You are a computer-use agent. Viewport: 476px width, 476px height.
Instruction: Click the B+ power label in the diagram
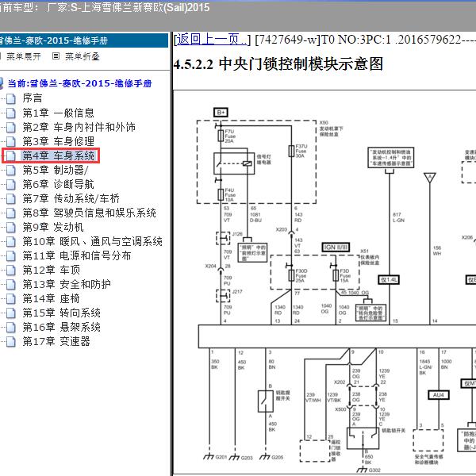coord(221,113)
